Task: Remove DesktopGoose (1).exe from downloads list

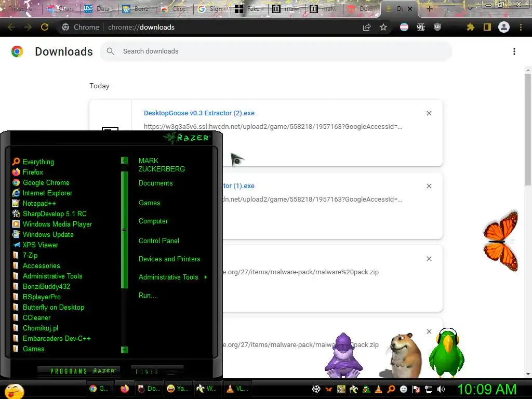Action: pyautogui.click(x=429, y=186)
